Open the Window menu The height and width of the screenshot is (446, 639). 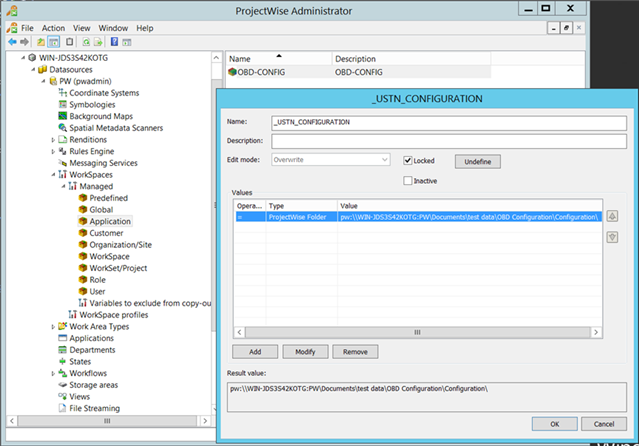pos(113,28)
